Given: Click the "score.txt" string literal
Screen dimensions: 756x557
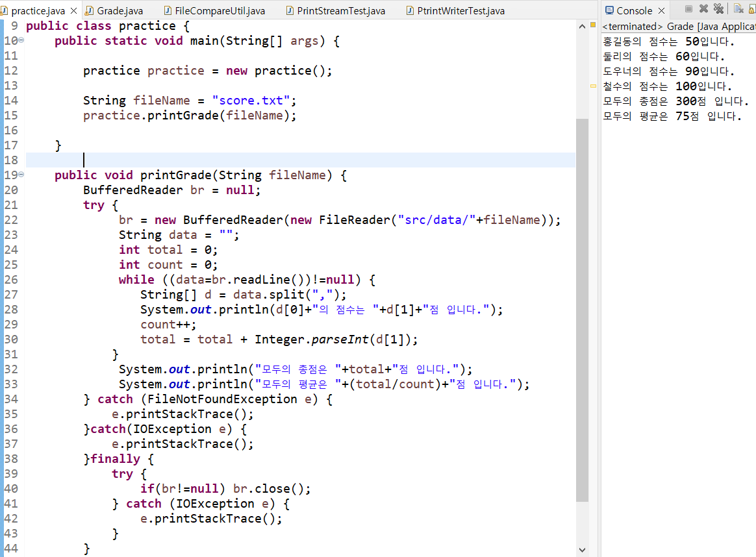Looking at the screenshot, I should pyautogui.click(x=251, y=100).
